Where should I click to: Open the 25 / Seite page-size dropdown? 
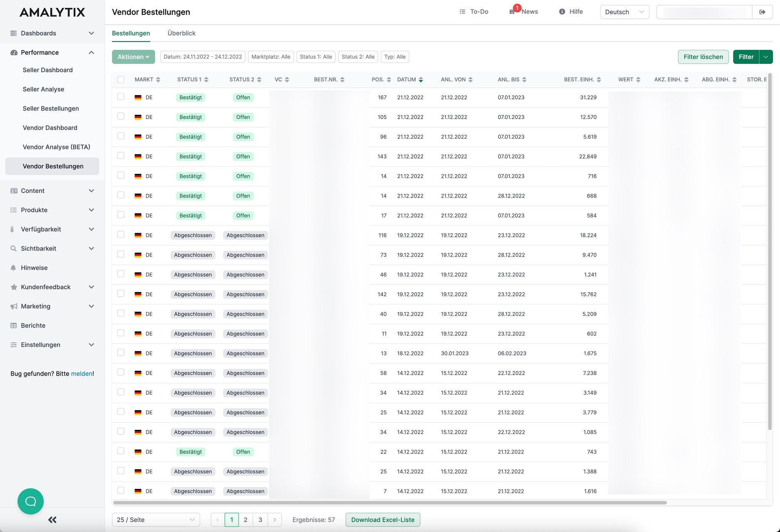(156, 520)
